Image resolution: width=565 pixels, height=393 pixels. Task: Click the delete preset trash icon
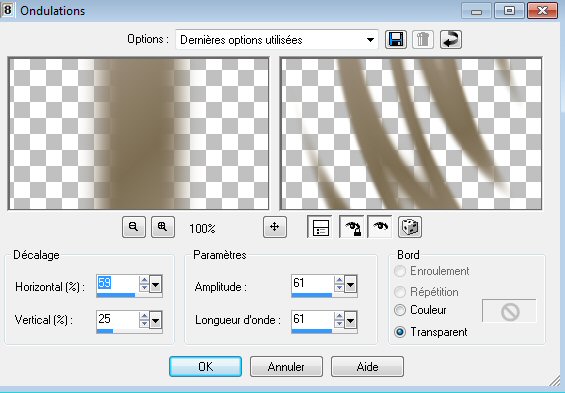point(423,39)
